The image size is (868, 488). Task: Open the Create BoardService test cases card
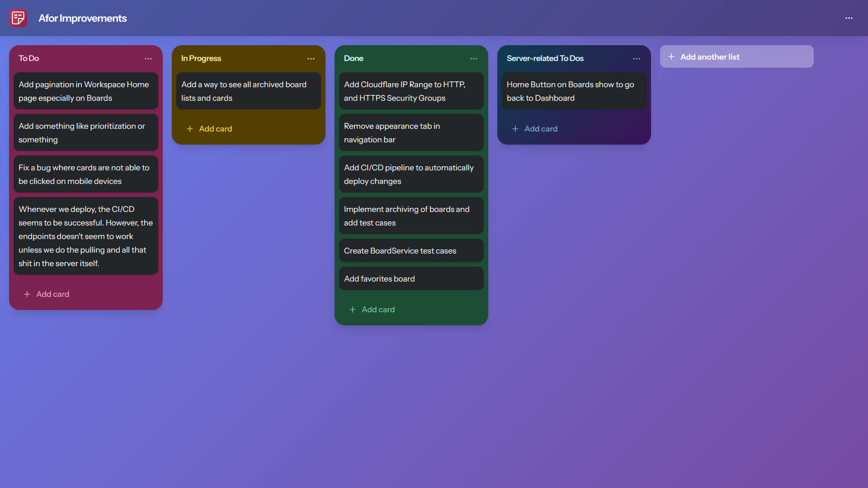pyautogui.click(x=411, y=250)
